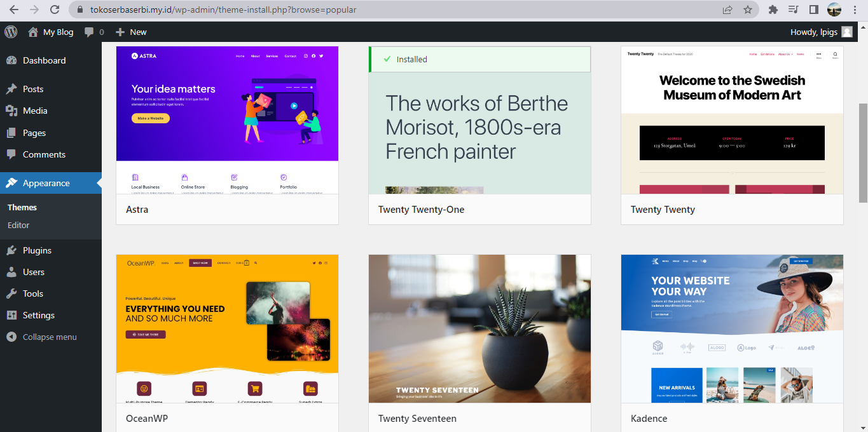This screenshot has width=868, height=432.
Task: Click Collapse menu in sidebar
Action: tap(51, 337)
